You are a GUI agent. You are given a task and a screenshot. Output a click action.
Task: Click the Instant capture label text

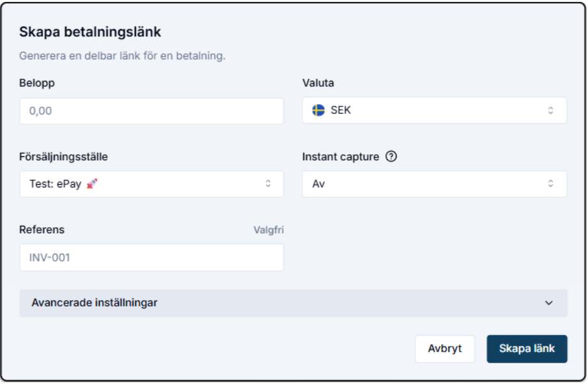tap(341, 157)
